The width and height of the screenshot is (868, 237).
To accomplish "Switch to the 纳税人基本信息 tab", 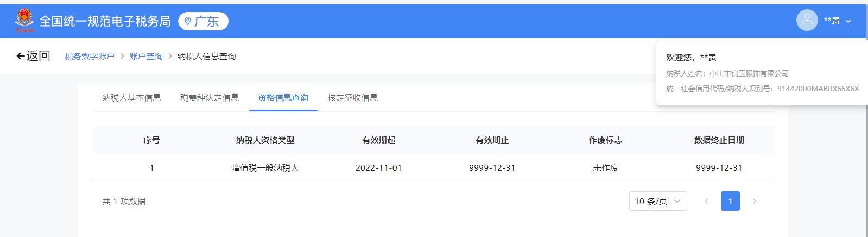I will [x=131, y=98].
